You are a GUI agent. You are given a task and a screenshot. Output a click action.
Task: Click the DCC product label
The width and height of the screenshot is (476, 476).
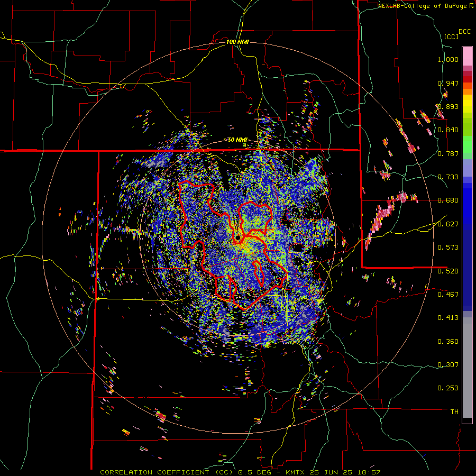tap(464, 32)
